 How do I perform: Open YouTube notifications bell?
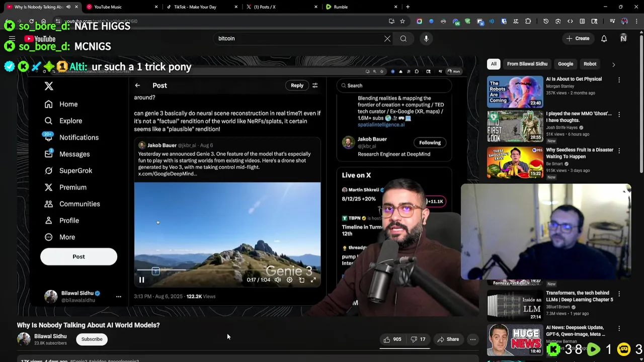click(x=604, y=38)
